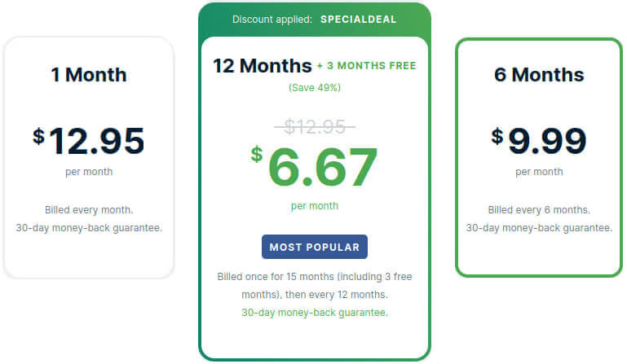Click the crossed-out $12.95 price
Screen dimensions: 627x364
click(315, 127)
